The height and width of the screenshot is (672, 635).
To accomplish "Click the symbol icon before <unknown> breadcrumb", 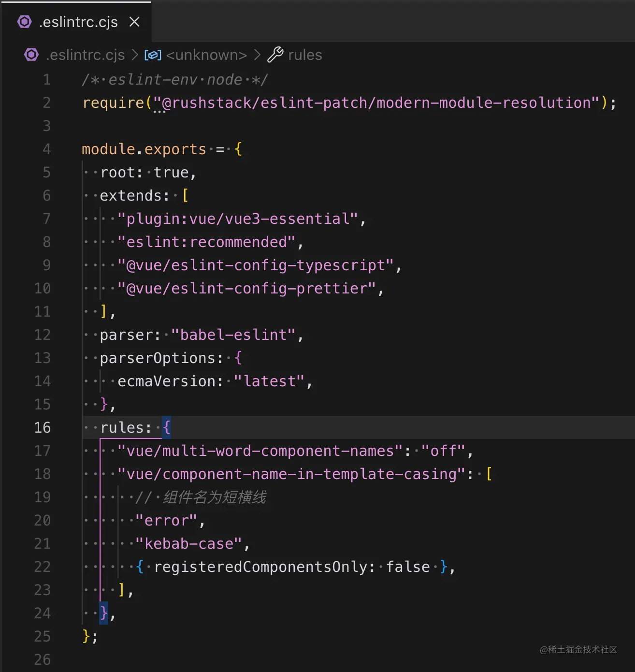I will 153,55.
